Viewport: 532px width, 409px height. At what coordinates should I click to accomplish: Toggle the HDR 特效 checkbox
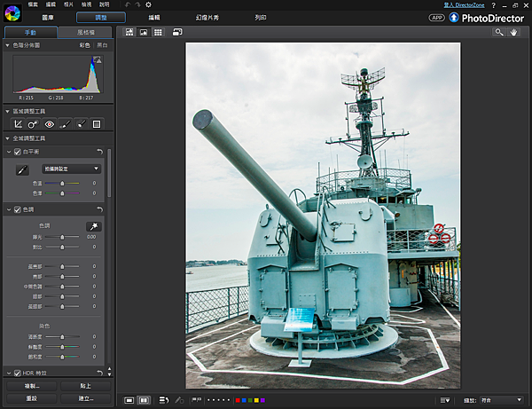[18, 372]
